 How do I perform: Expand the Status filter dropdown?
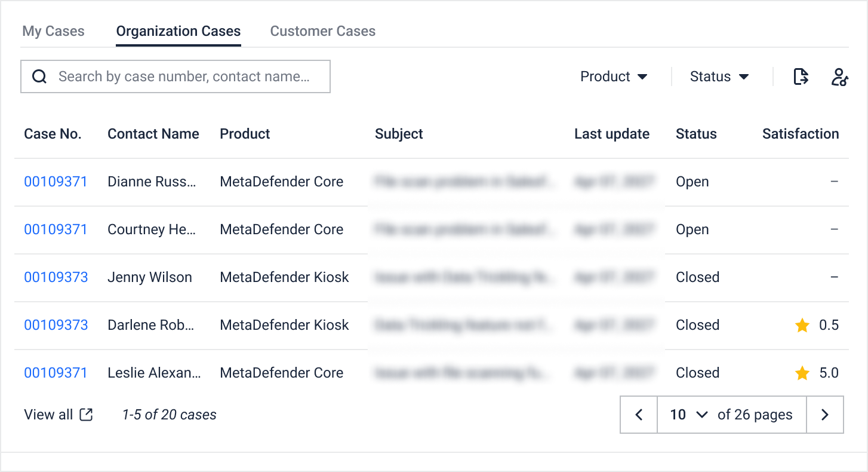[x=719, y=76]
